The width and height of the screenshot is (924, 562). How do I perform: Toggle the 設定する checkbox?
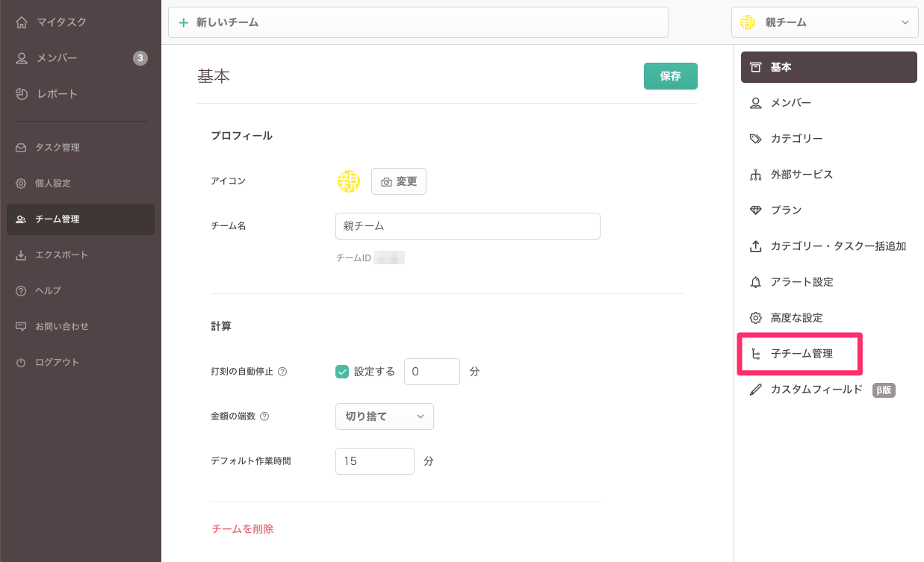[x=342, y=372]
